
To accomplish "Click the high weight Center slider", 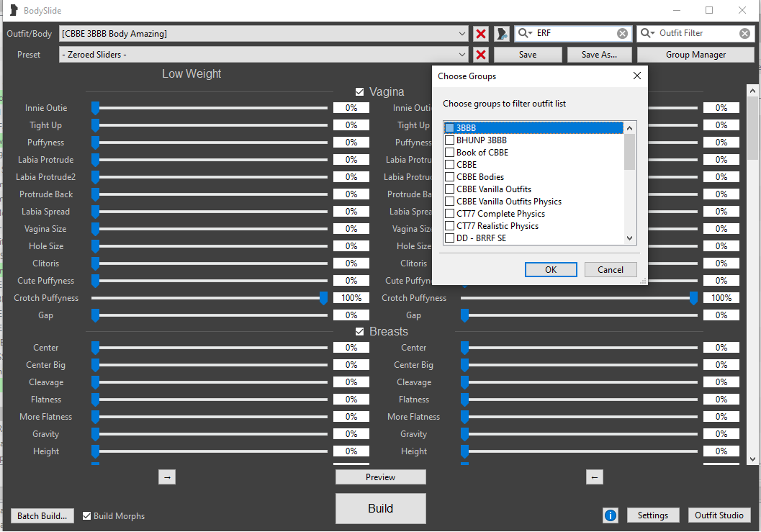I will [579, 348].
